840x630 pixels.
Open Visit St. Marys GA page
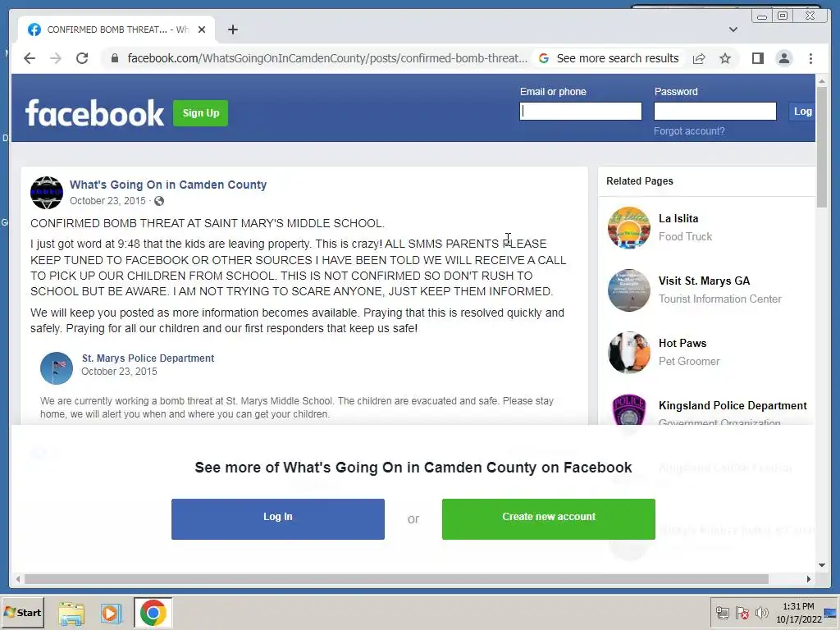[704, 281]
